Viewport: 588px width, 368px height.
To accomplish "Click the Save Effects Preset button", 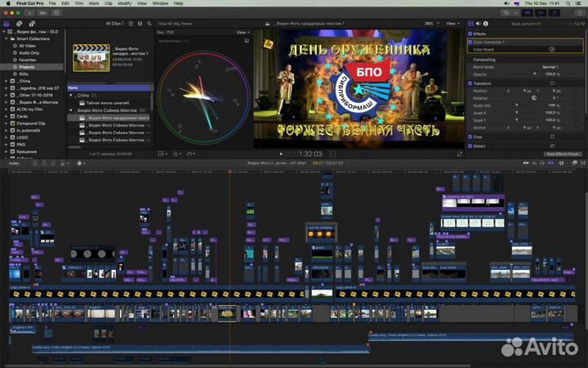I will (x=563, y=154).
